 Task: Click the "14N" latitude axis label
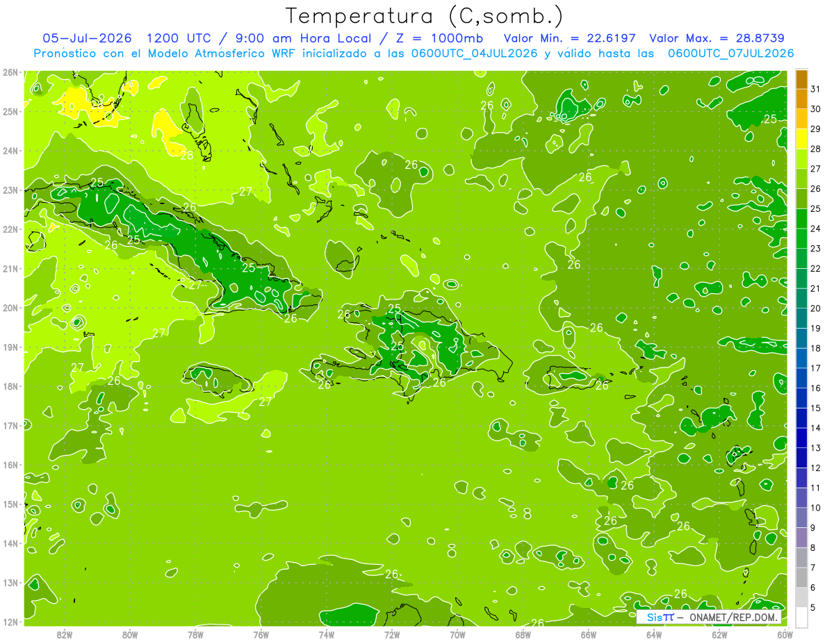pyautogui.click(x=10, y=543)
